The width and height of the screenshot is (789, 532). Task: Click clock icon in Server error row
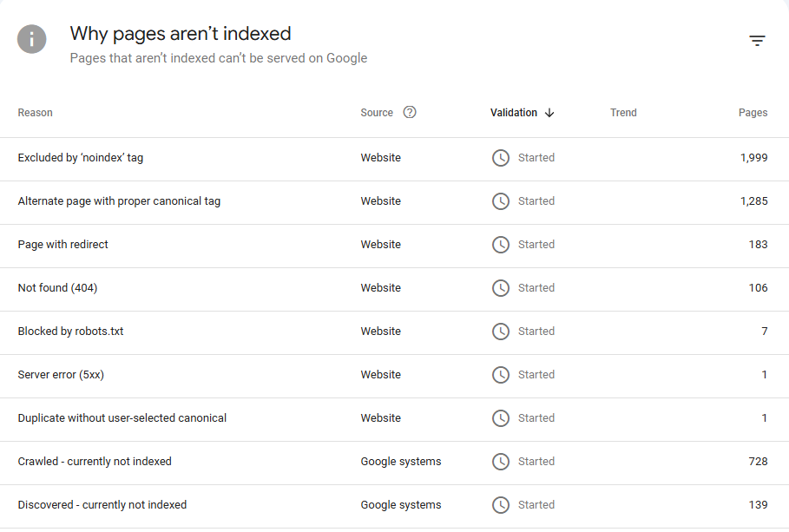(x=501, y=375)
